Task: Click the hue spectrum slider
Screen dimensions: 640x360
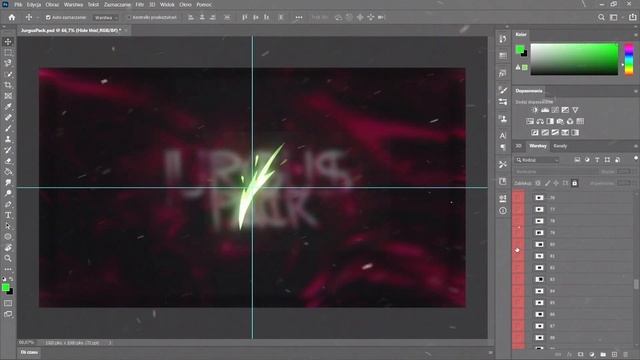Action: pyautogui.click(x=629, y=59)
